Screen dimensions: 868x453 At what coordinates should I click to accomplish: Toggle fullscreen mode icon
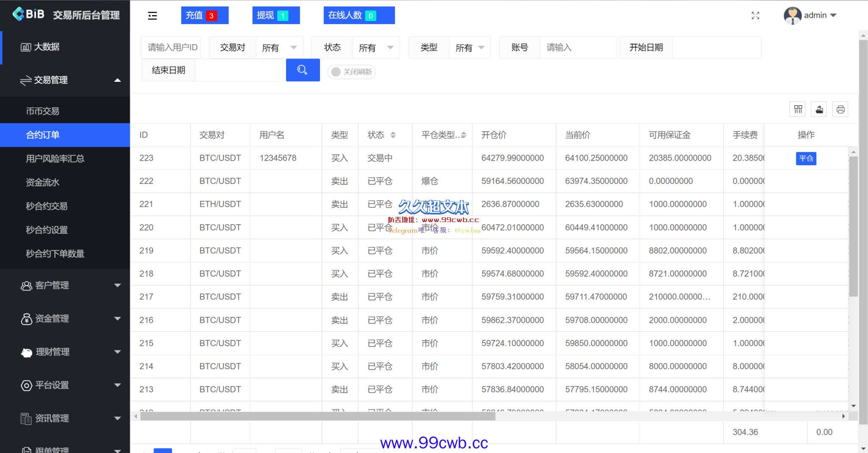[x=755, y=16]
